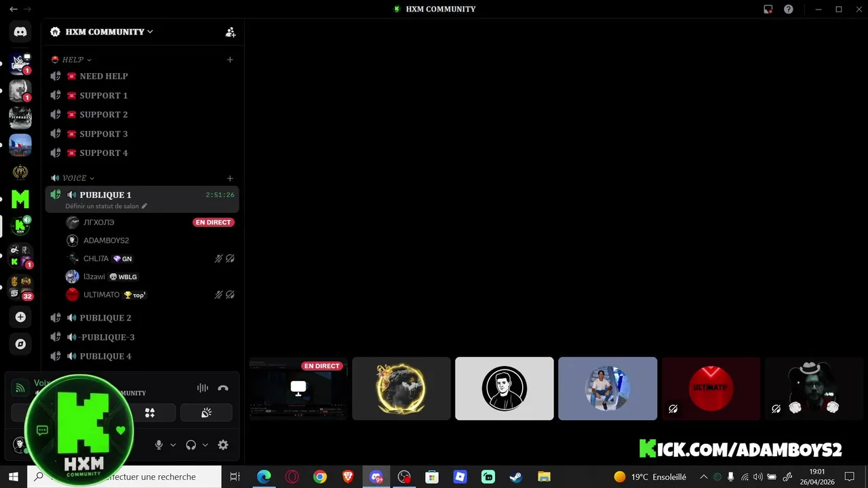This screenshot has height=488, width=868.
Task: Open Discord direct messages home
Action: click(20, 32)
